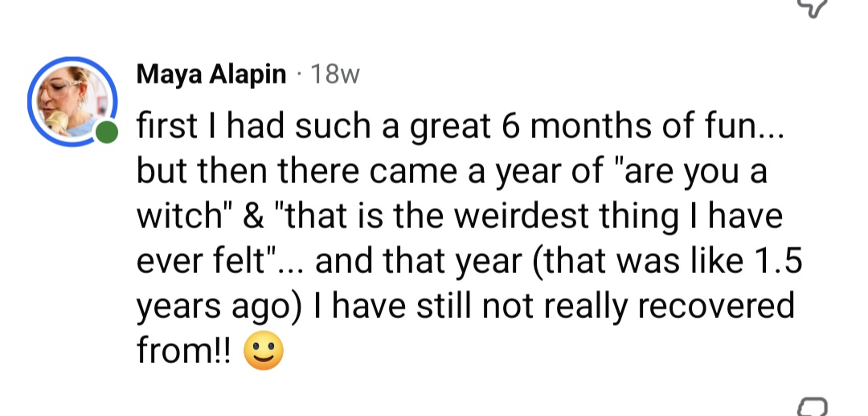868x416 pixels.
Task: Open the Maya Alapin username link
Action: point(211,75)
